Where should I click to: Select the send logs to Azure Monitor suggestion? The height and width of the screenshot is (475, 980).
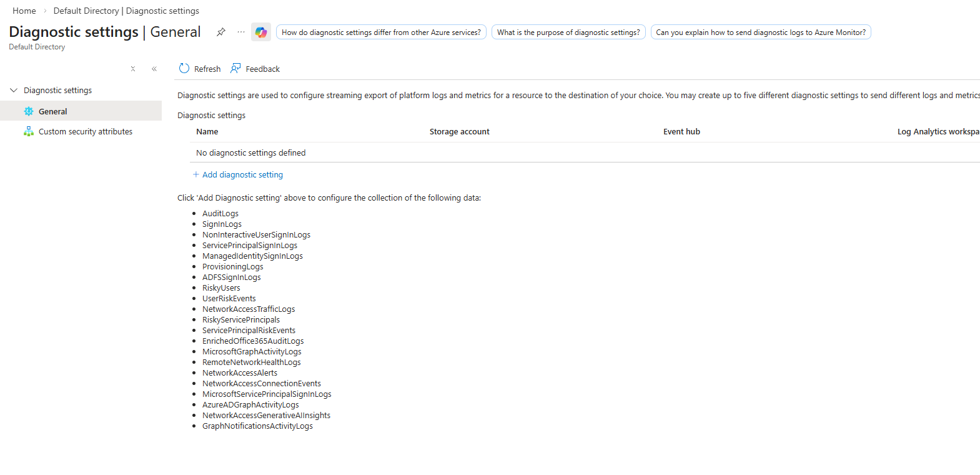(x=761, y=32)
